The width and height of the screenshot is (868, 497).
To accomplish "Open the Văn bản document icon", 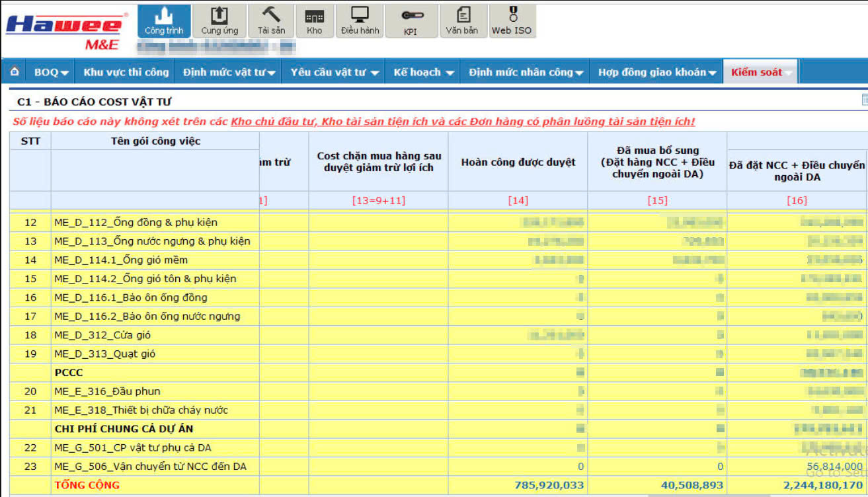I will coord(462,21).
